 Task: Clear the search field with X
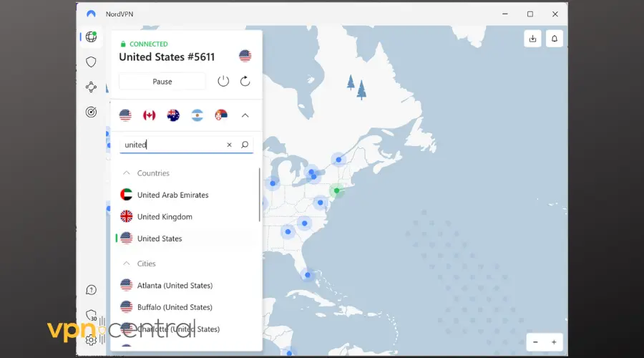(x=229, y=145)
